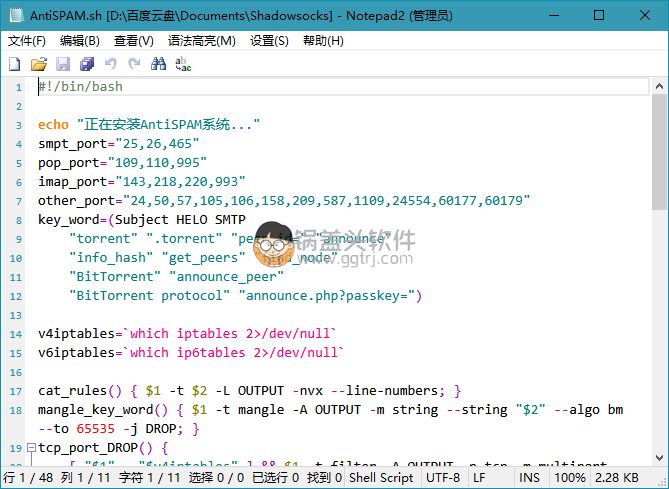Click the 列 1 / 11 status entry
The width and height of the screenshot is (669, 489).
[x=85, y=477]
